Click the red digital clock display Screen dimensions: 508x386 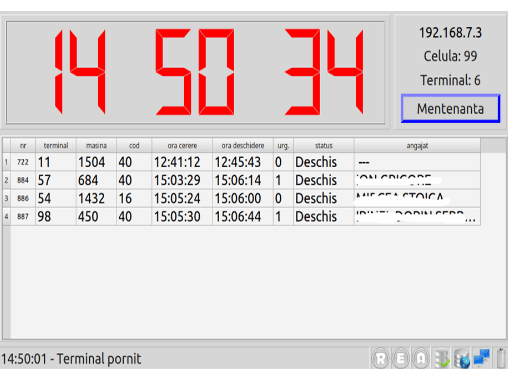click(x=195, y=72)
